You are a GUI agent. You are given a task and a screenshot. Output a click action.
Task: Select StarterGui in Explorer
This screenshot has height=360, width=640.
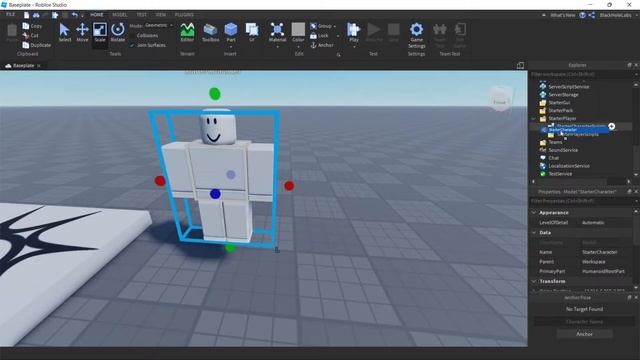click(x=559, y=103)
